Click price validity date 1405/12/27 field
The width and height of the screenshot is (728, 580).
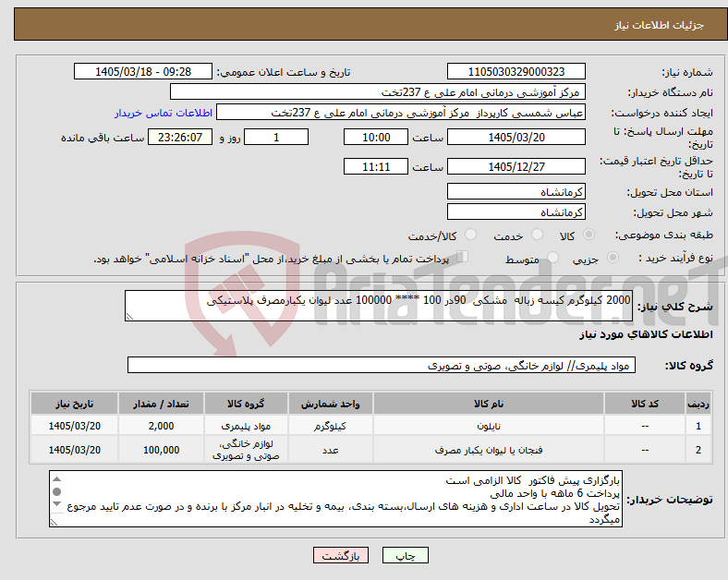pyautogui.click(x=516, y=166)
